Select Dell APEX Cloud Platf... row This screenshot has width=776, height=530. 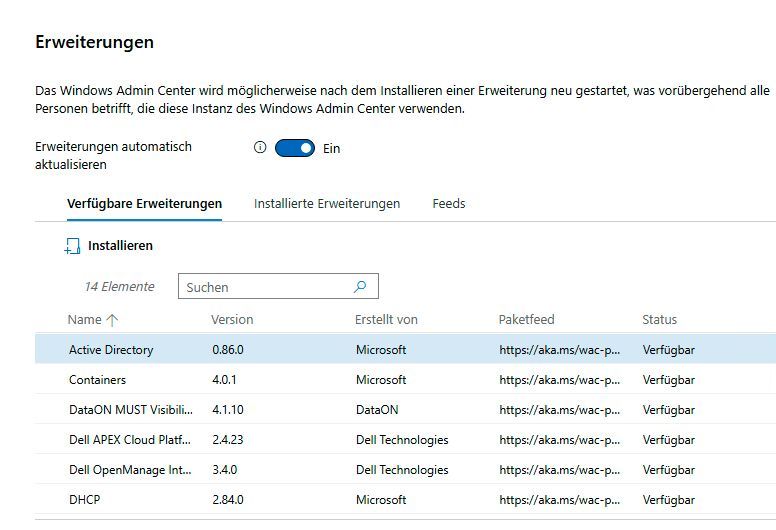[405, 439]
